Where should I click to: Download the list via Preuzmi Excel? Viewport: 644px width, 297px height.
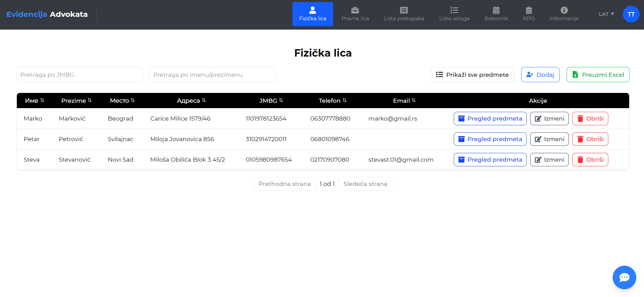click(x=598, y=74)
